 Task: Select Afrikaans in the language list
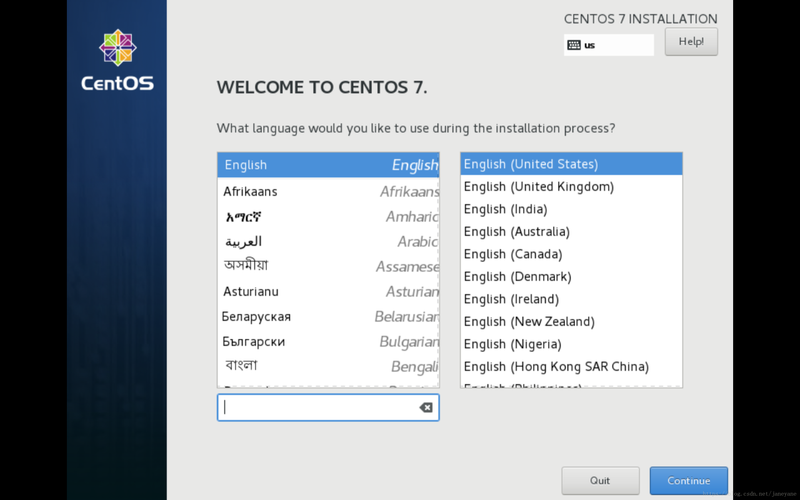[x=328, y=191]
